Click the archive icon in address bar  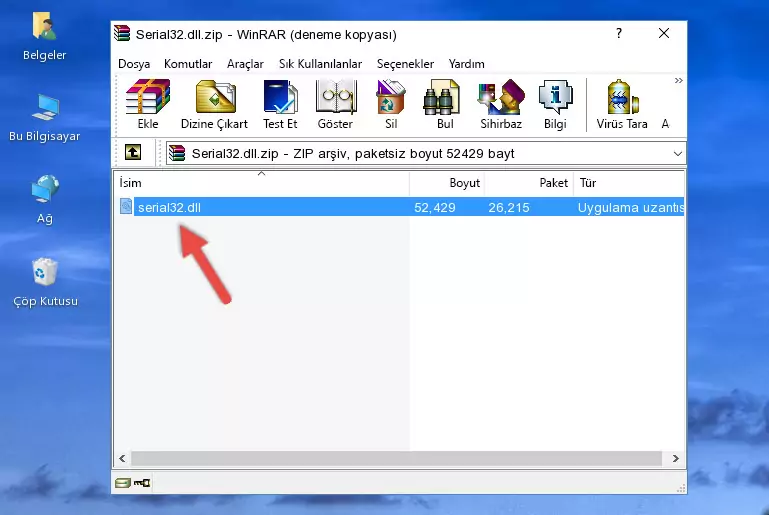click(x=177, y=154)
